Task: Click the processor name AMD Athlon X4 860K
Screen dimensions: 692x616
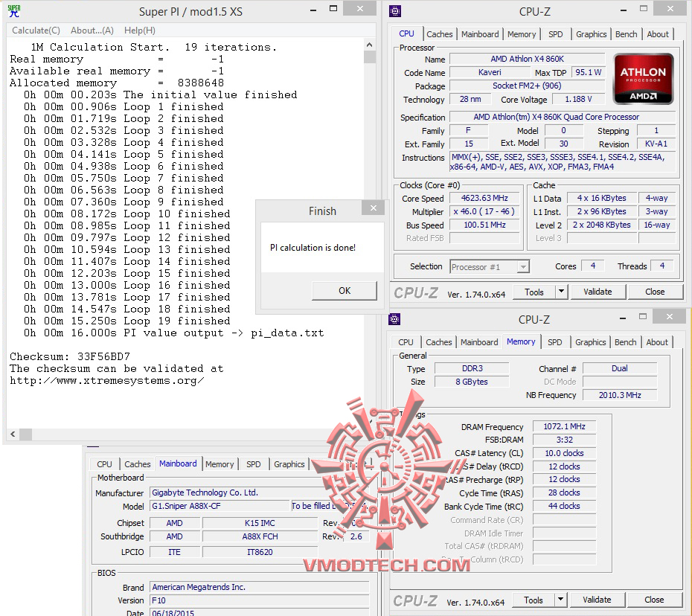Action: (x=527, y=59)
